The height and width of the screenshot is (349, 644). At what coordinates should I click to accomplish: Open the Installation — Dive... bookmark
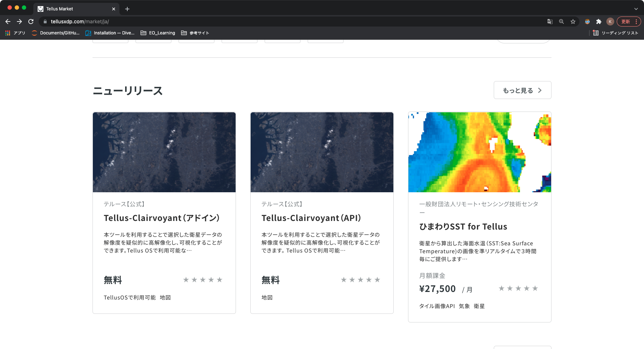(x=110, y=33)
